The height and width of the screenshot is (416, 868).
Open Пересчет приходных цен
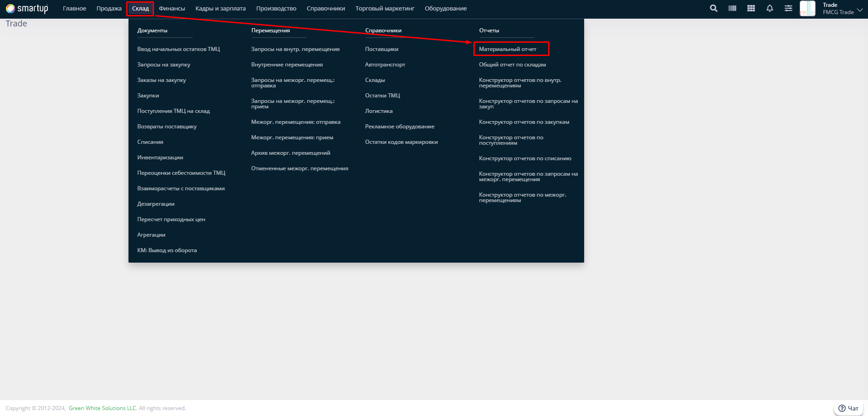point(171,219)
